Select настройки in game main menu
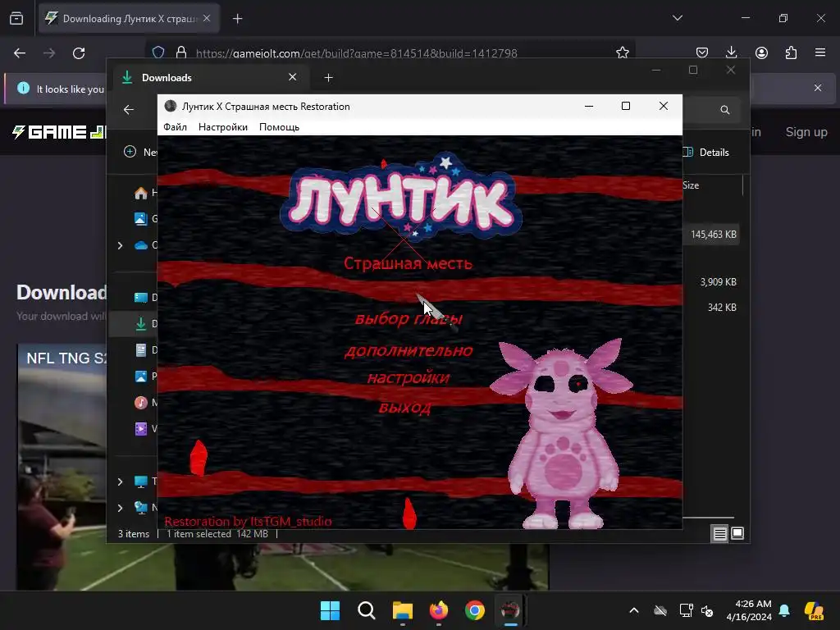Screen dimensions: 840x630 point(409,378)
